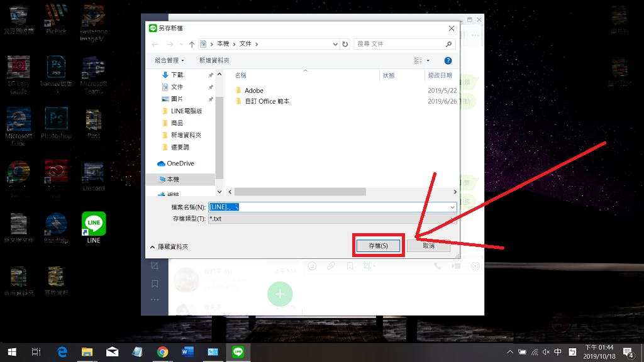This screenshot has width=644, height=362.
Task: Click the 存檔(S) save button
Action: coord(378,246)
